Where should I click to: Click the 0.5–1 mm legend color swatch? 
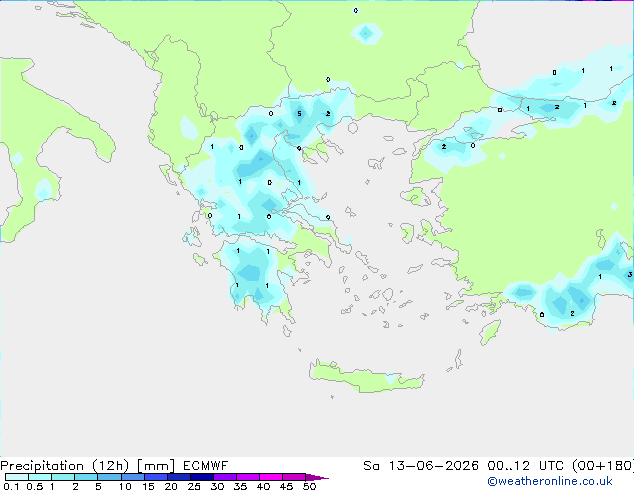point(40,477)
